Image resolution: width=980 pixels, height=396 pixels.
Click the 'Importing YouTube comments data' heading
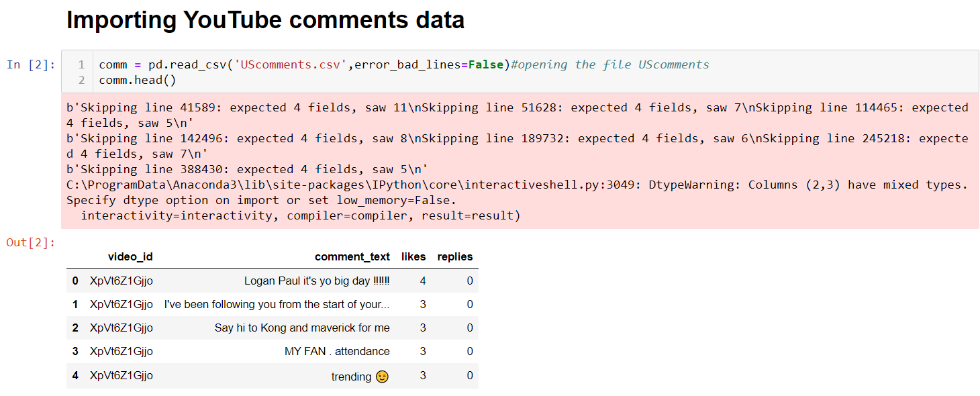[x=265, y=20]
